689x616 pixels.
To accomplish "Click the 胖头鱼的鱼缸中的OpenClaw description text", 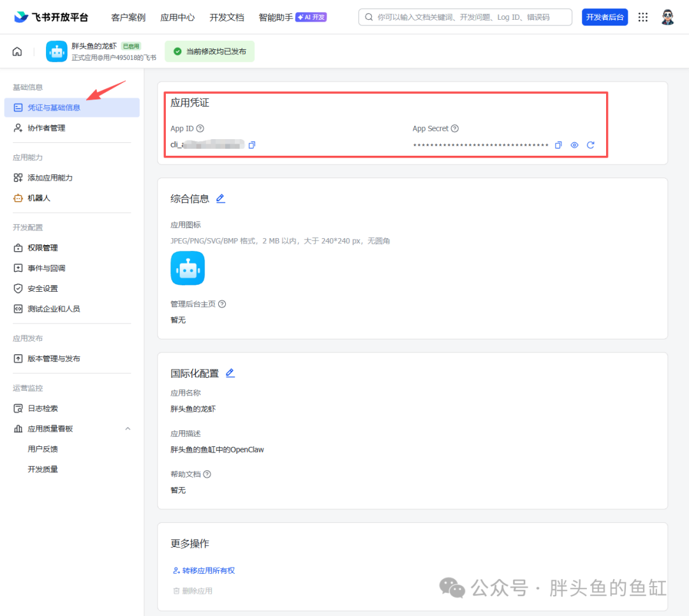I will 217,450.
